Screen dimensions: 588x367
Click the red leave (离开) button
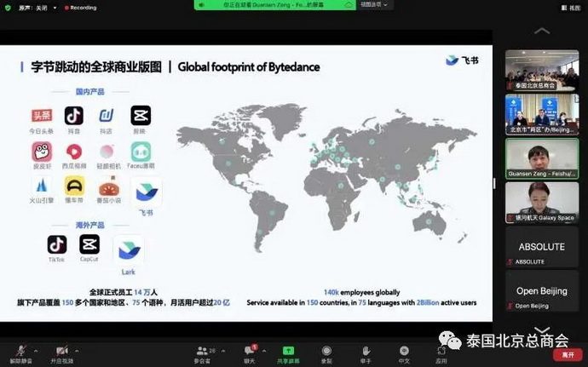click(568, 354)
